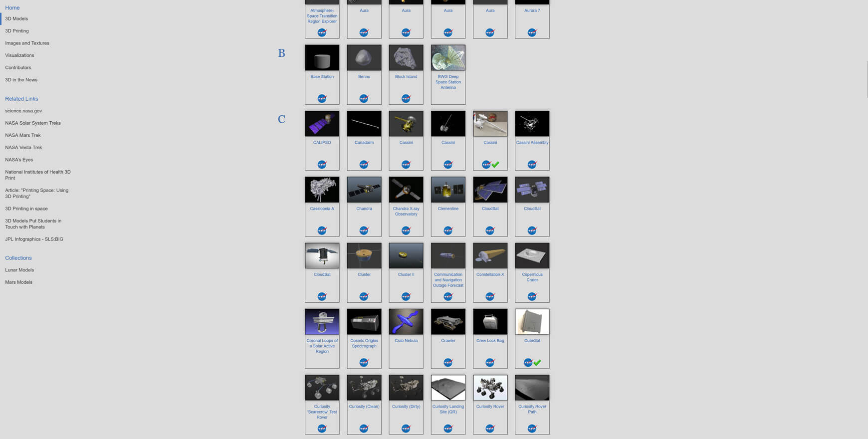Click NASA badge under Cluster card
Viewport: 868px width, 439px height.
point(364,296)
